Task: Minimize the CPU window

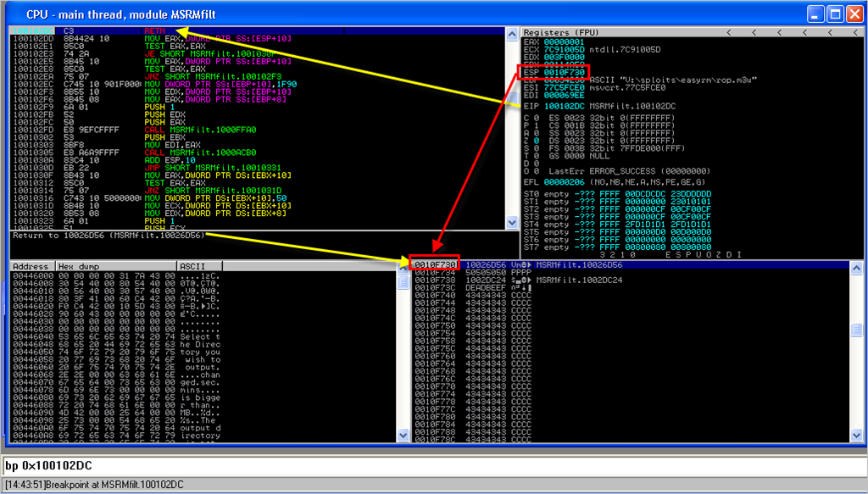Action: click(814, 14)
